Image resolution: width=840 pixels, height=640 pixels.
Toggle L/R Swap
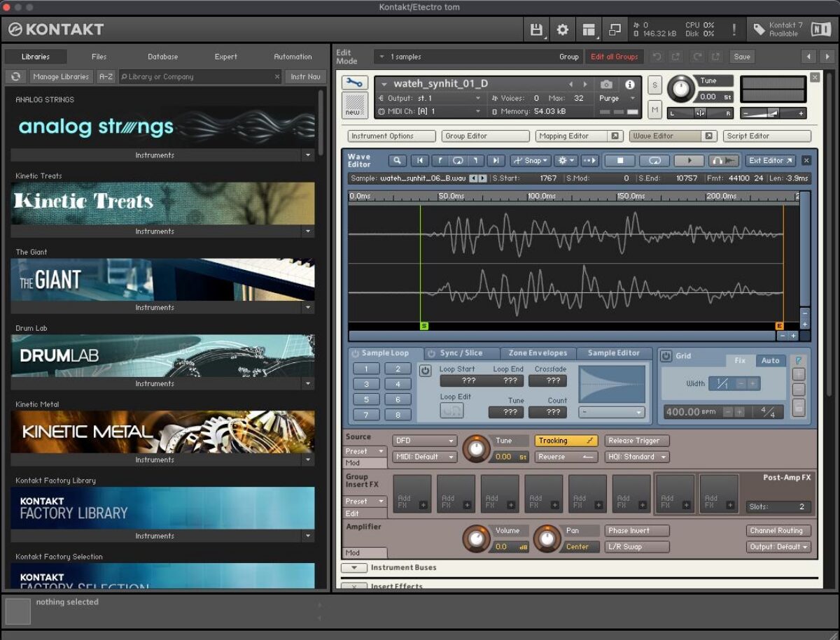coord(637,546)
